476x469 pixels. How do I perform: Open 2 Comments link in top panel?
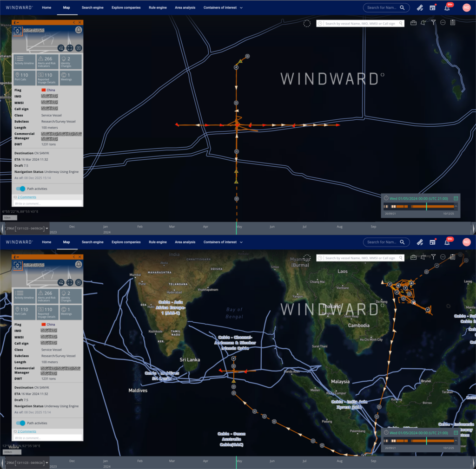pos(26,197)
